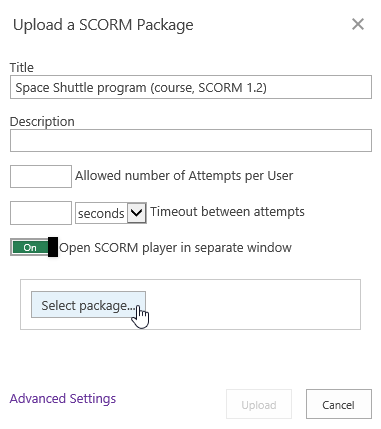
Task: Click the black handle of the toggle
Action: [53, 247]
